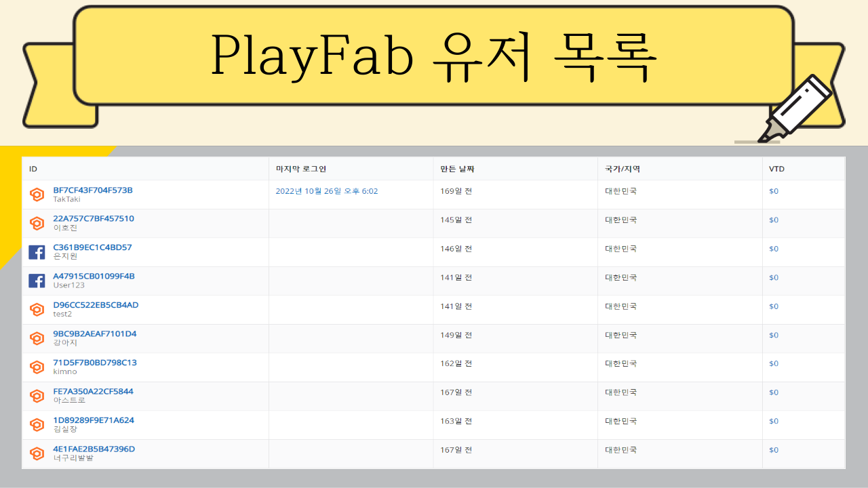Click the PlayFab icon for kimno

(x=37, y=367)
